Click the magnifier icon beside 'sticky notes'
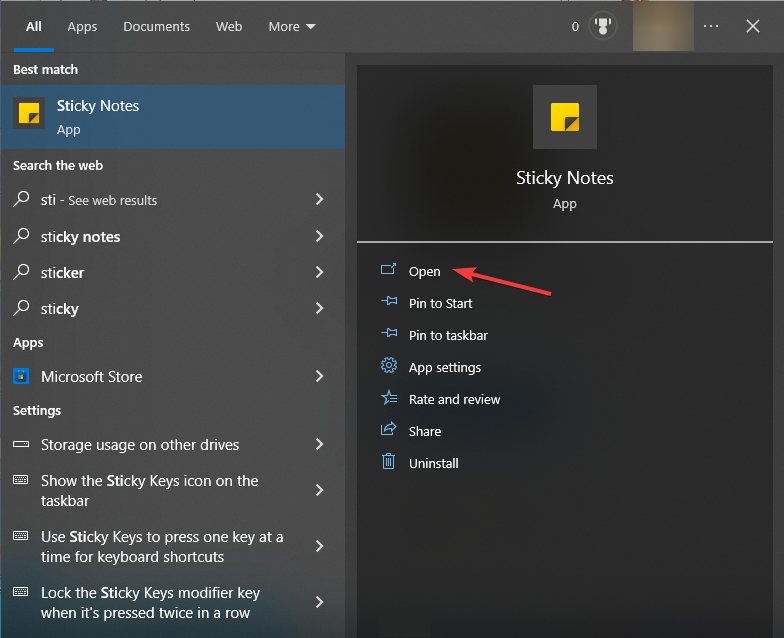This screenshot has height=638, width=784. point(21,236)
